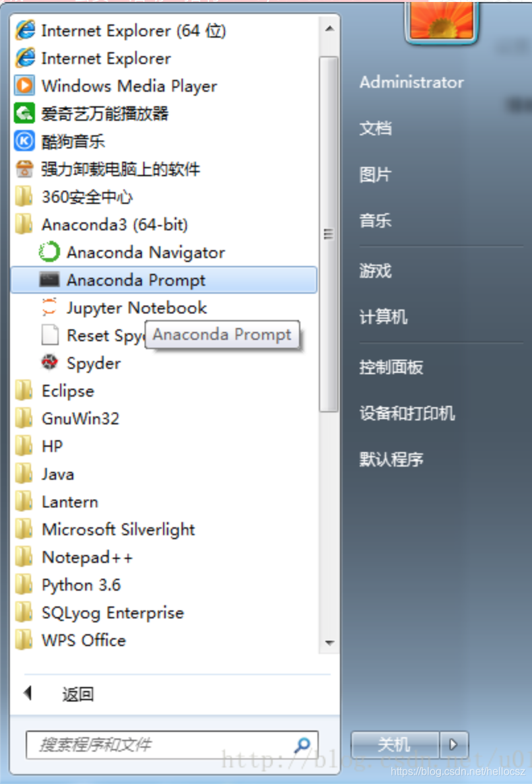Click the Anaconda Prompt terminal icon
The height and width of the screenshot is (784, 532).
click(49, 280)
